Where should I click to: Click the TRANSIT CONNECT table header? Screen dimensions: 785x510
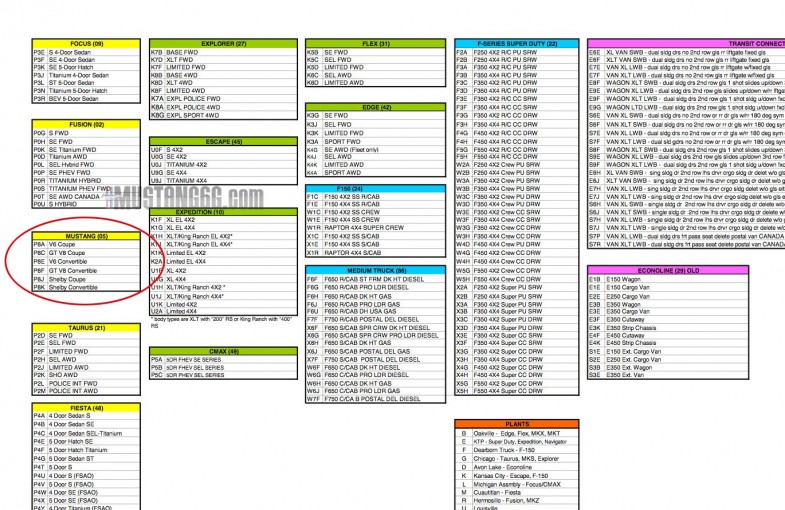pos(686,44)
